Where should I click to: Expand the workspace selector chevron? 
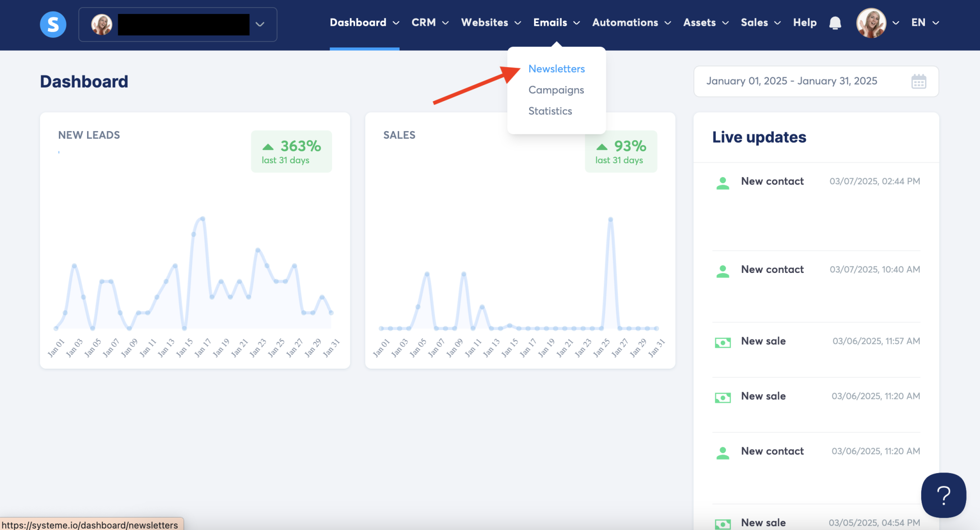click(260, 24)
